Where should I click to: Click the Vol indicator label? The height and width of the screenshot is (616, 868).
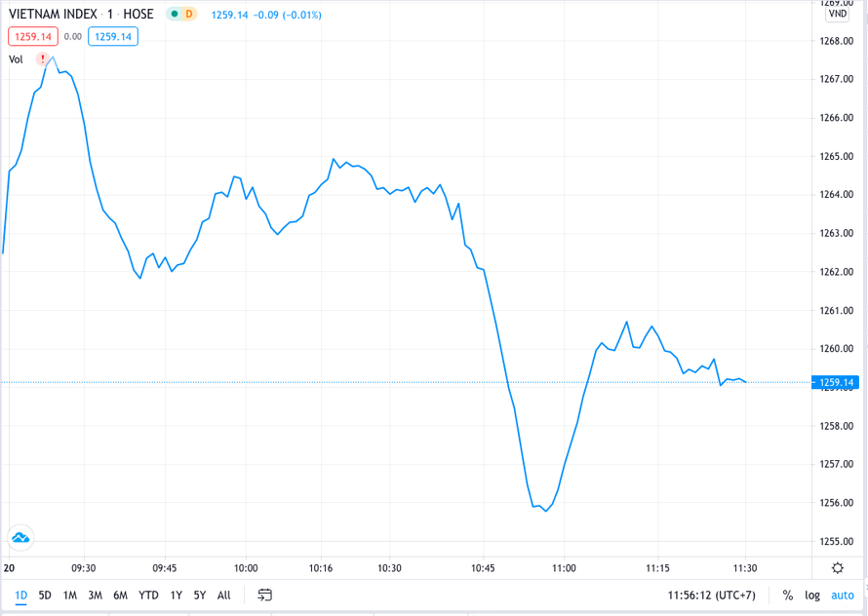[16, 59]
